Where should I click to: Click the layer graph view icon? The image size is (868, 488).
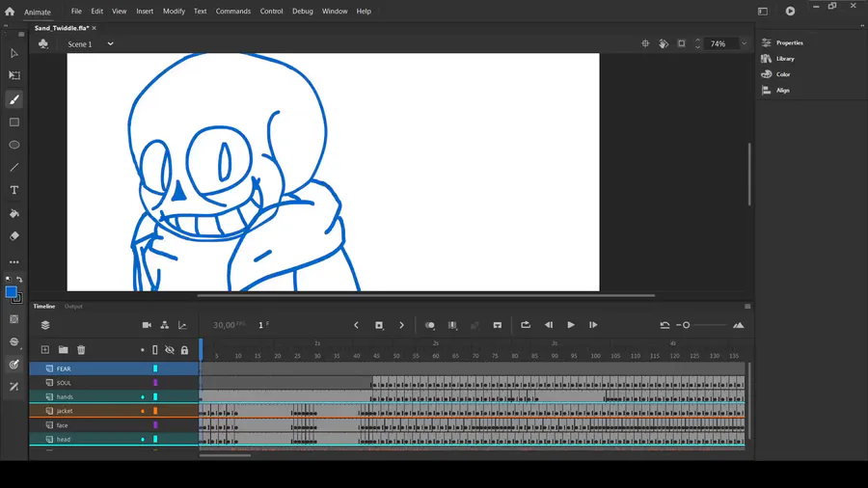(182, 325)
